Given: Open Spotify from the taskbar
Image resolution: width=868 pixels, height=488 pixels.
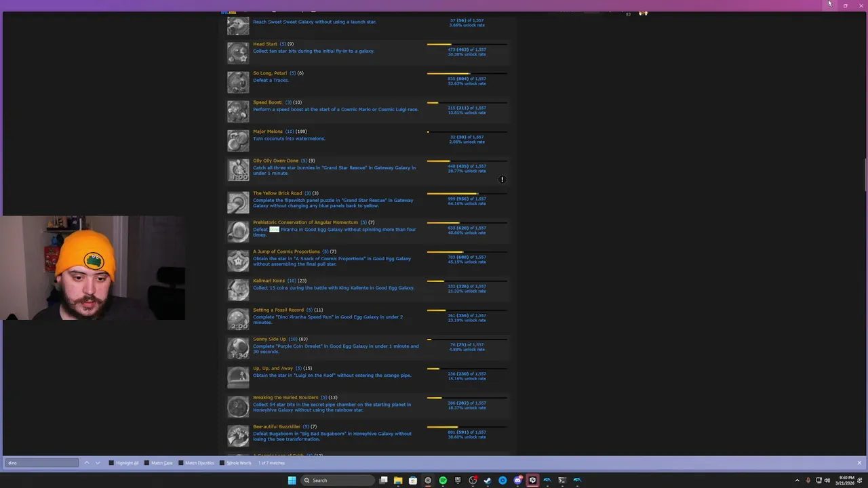Looking at the screenshot, I should pos(443,480).
